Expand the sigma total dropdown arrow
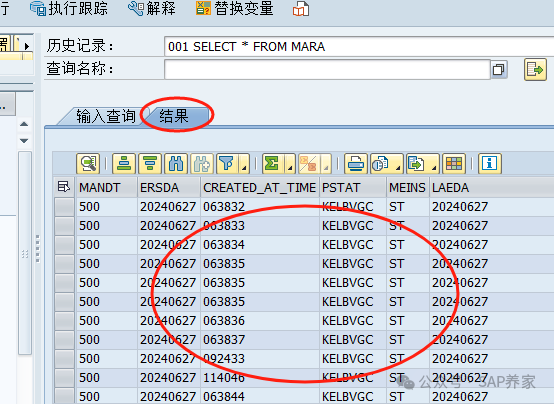The width and height of the screenshot is (554, 404). click(x=290, y=164)
